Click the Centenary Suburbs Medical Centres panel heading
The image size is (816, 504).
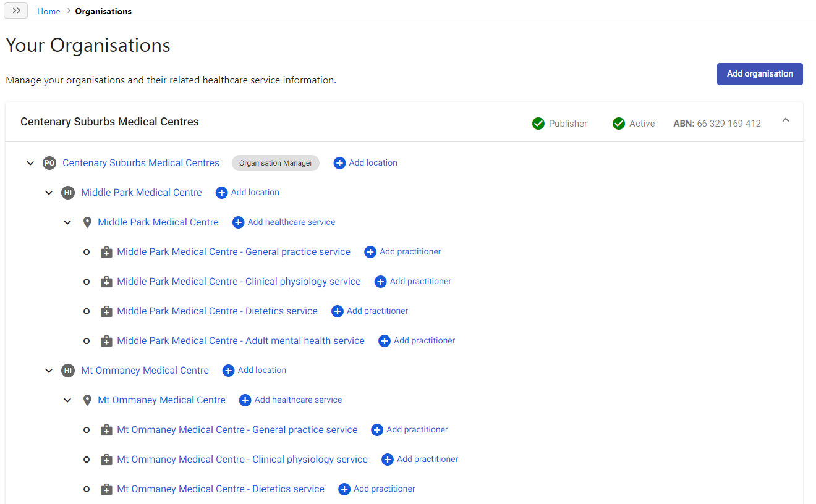[109, 122]
